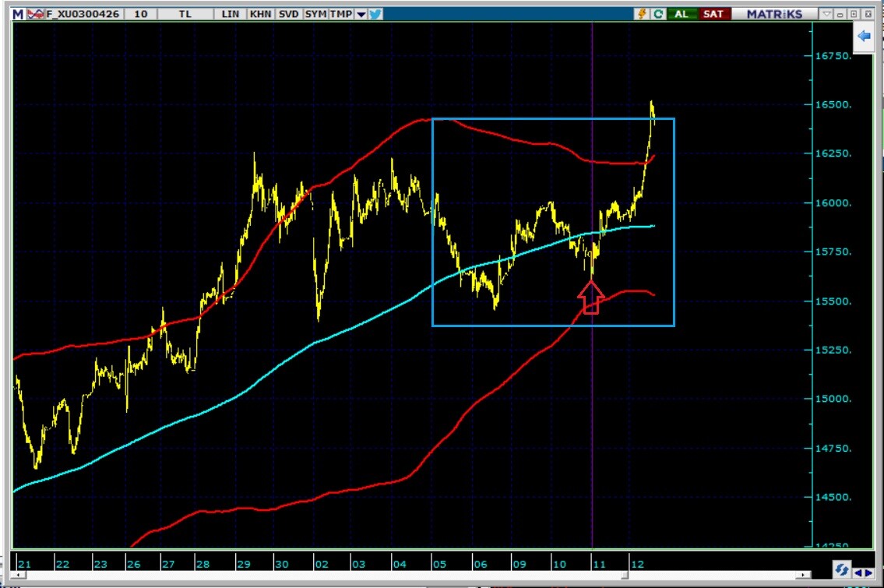Select the TMP toolbar item
Viewport: 884px width, 588px height.
pos(340,14)
